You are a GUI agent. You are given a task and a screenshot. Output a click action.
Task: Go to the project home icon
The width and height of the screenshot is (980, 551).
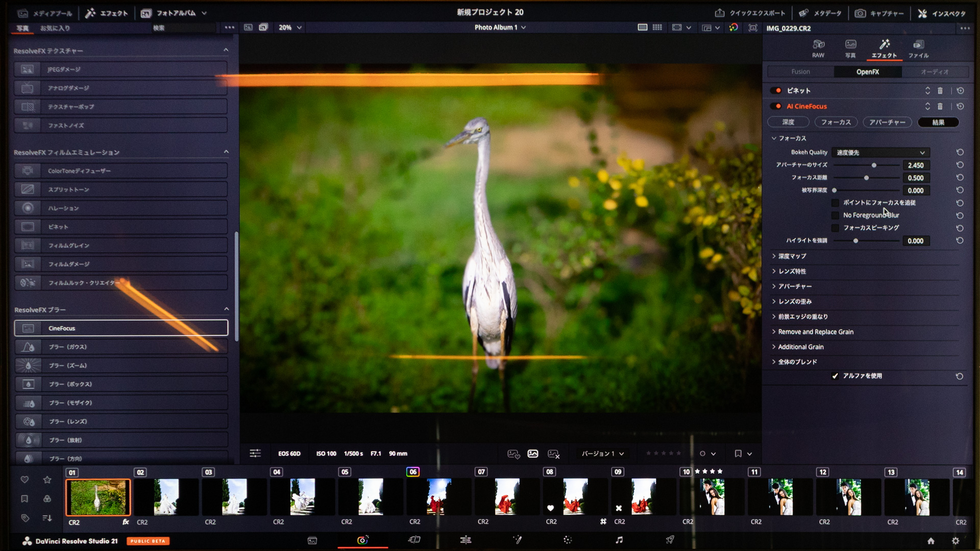[931, 541]
